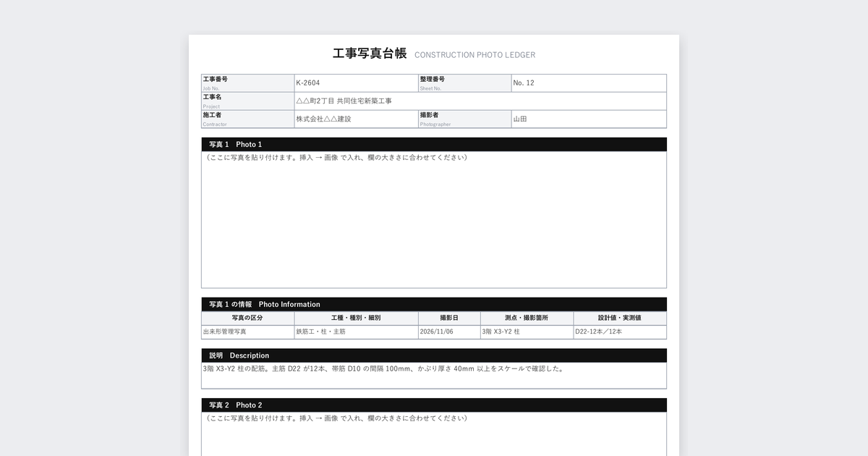Screen dimensions: 868x456
Task: Click the 施工者 Contractor label cell
Action: click(x=248, y=119)
